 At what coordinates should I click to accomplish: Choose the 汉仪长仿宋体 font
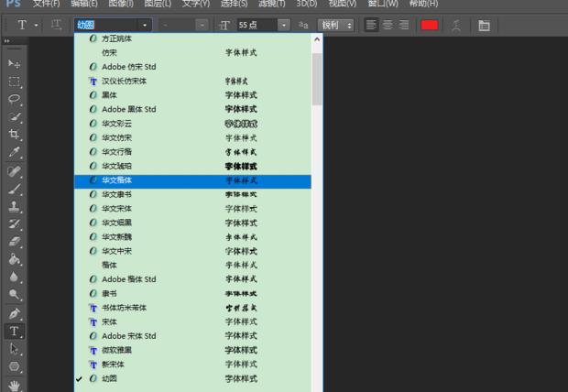192,82
